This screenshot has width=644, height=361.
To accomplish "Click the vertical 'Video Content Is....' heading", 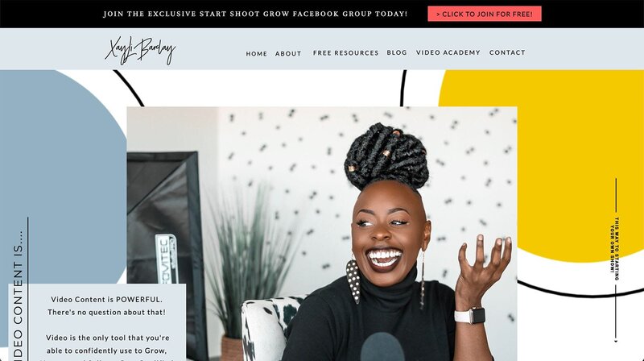I will click(18, 294).
